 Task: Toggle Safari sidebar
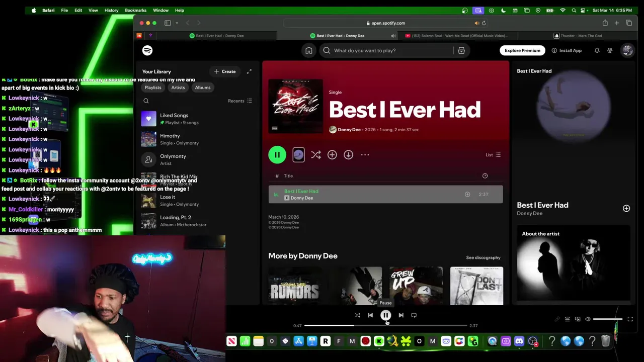pos(168,23)
